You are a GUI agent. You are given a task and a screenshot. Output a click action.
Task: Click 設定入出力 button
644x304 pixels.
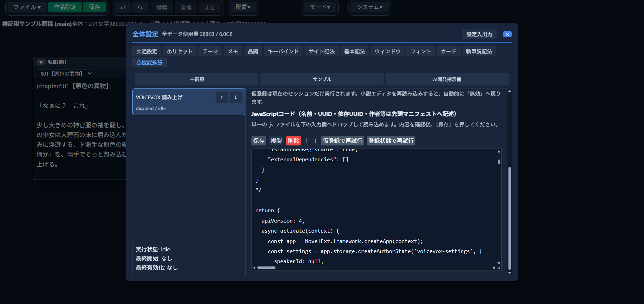click(479, 34)
